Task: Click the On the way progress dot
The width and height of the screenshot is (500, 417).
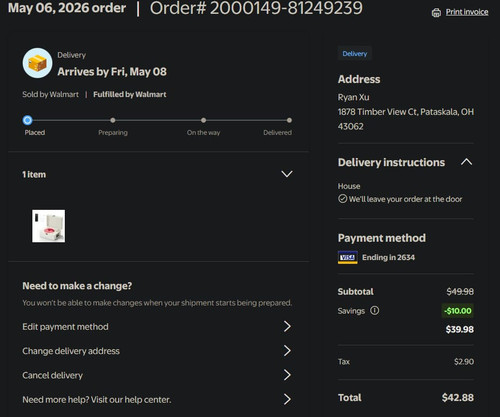Action: pos(203,120)
